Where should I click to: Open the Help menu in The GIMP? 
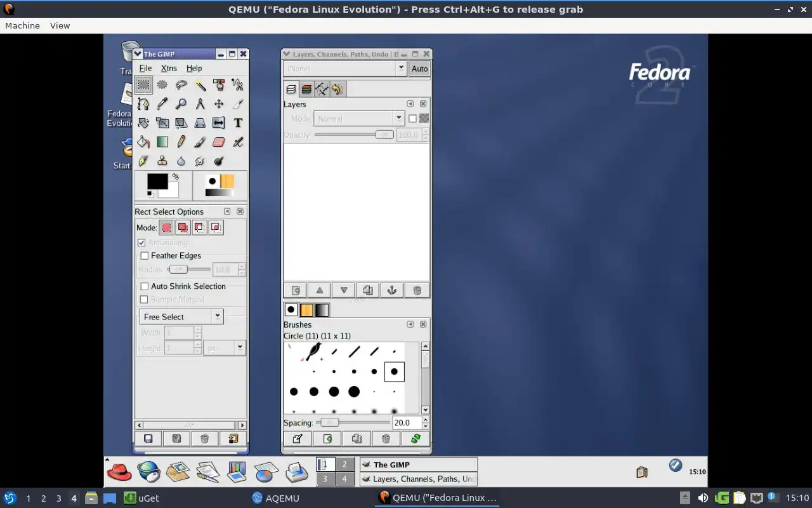(194, 68)
